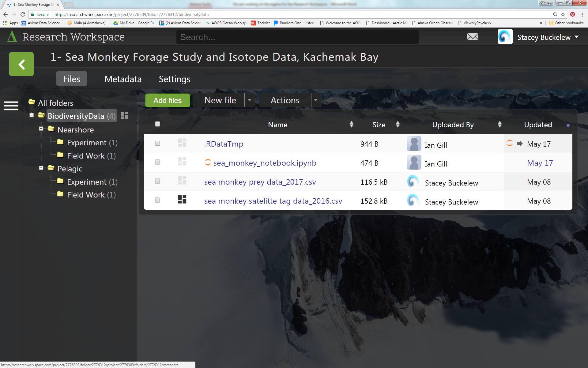Screen dimensions: 588x368
Task: Click grid icon on satellite tag data row
Action: (182, 200)
